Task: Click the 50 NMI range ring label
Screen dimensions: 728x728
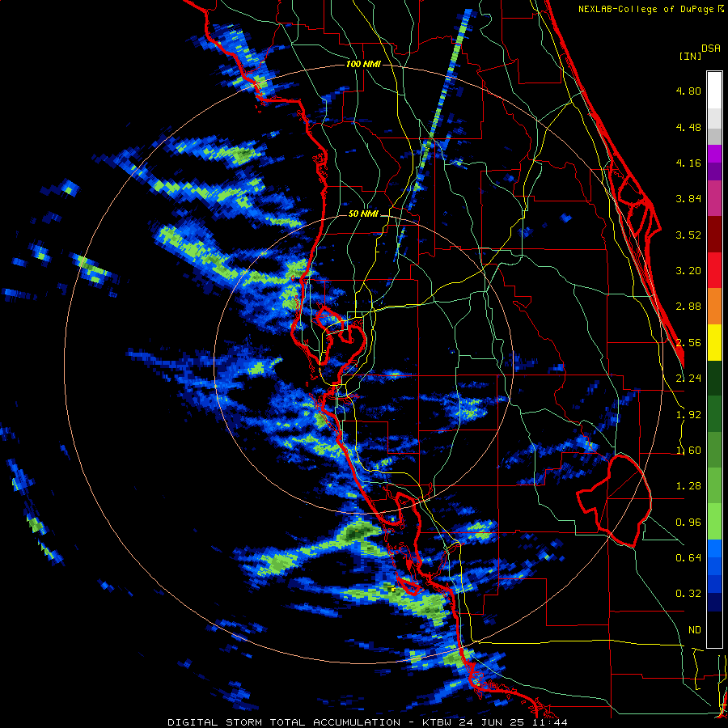Action: 363,214
